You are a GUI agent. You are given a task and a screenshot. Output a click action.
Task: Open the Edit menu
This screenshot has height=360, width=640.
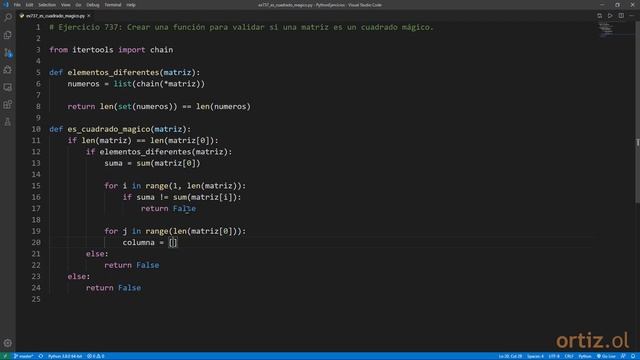(29, 5)
